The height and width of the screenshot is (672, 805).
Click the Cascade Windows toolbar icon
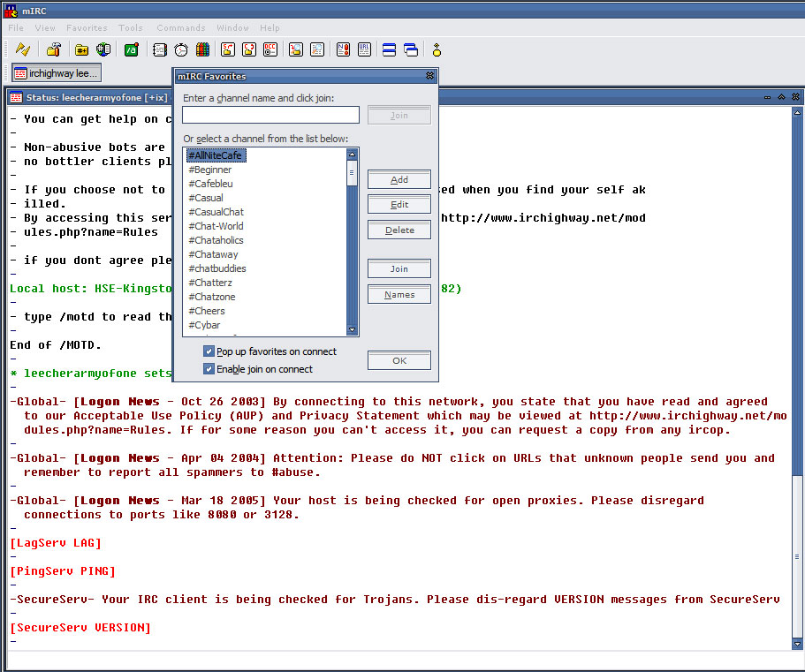411,49
